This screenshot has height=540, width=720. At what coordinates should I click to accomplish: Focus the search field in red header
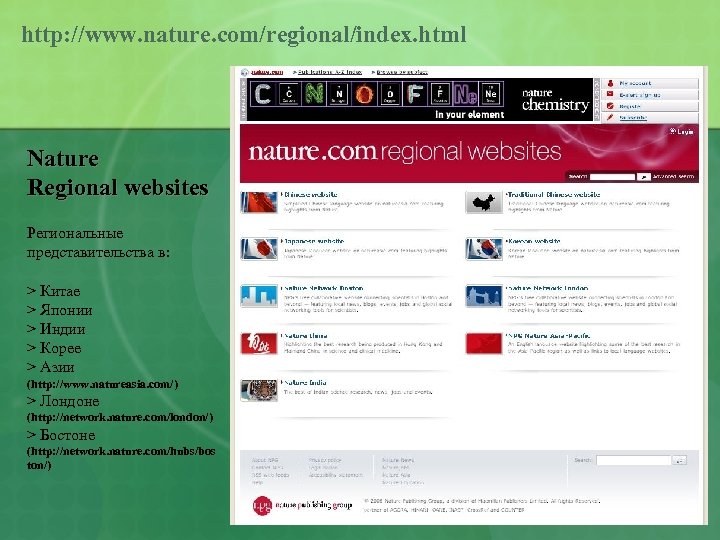tap(612, 177)
